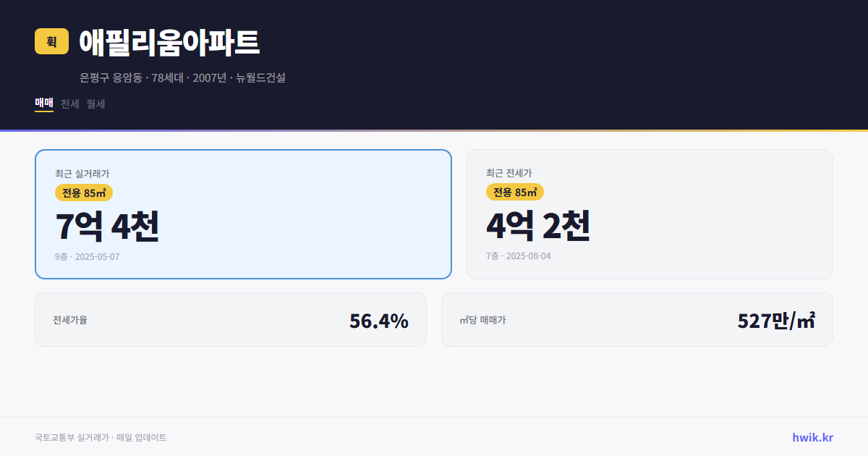The width and height of the screenshot is (868, 456).
Task: Click the 7층 · 2025-08-04 jeonse detail
Action: tap(519, 256)
